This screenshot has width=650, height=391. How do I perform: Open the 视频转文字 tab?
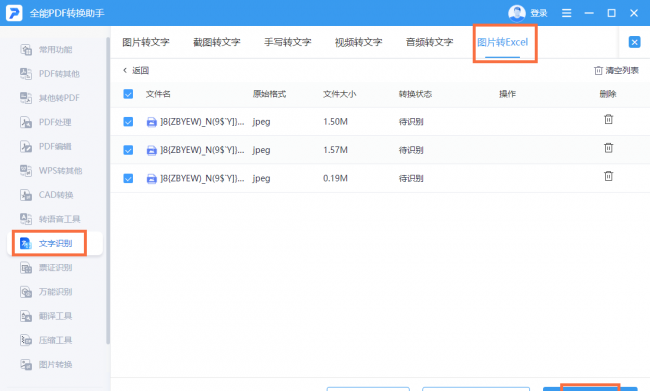pyautogui.click(x=359, y=42)
